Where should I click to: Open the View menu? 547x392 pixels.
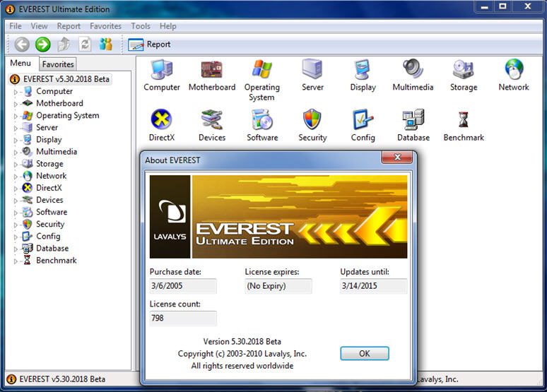[39, 26]
